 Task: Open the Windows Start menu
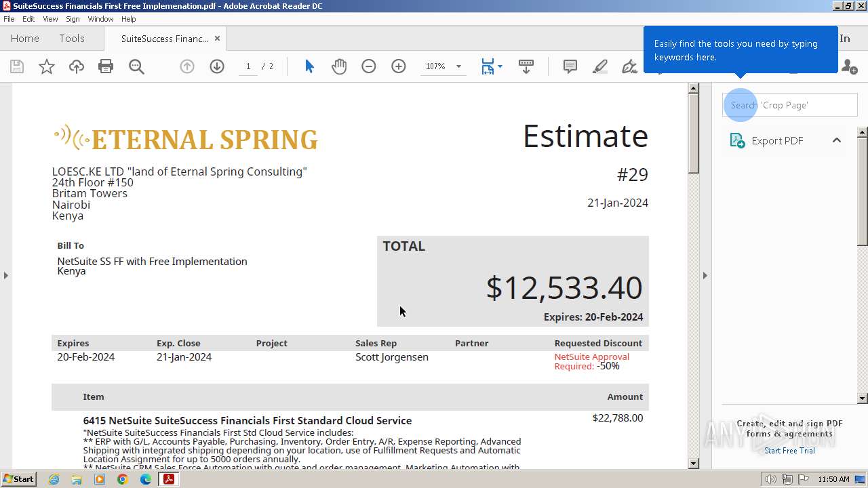(18, 479)
